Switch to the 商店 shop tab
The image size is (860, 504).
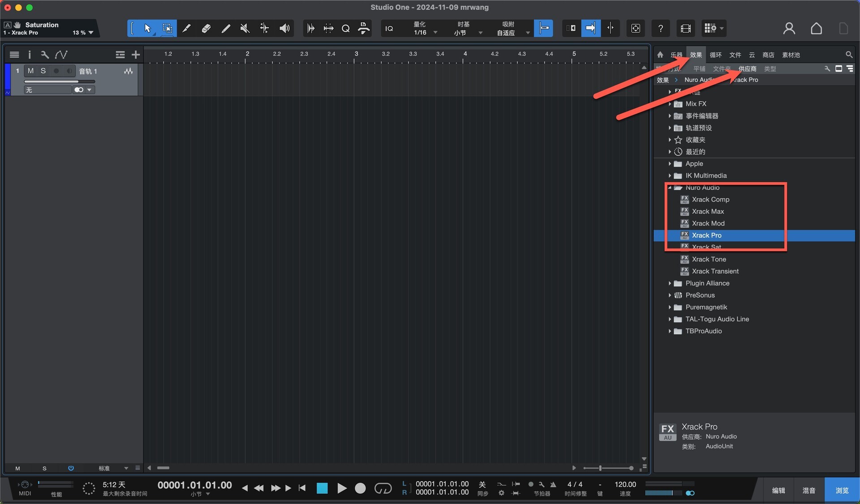point(769,55)
